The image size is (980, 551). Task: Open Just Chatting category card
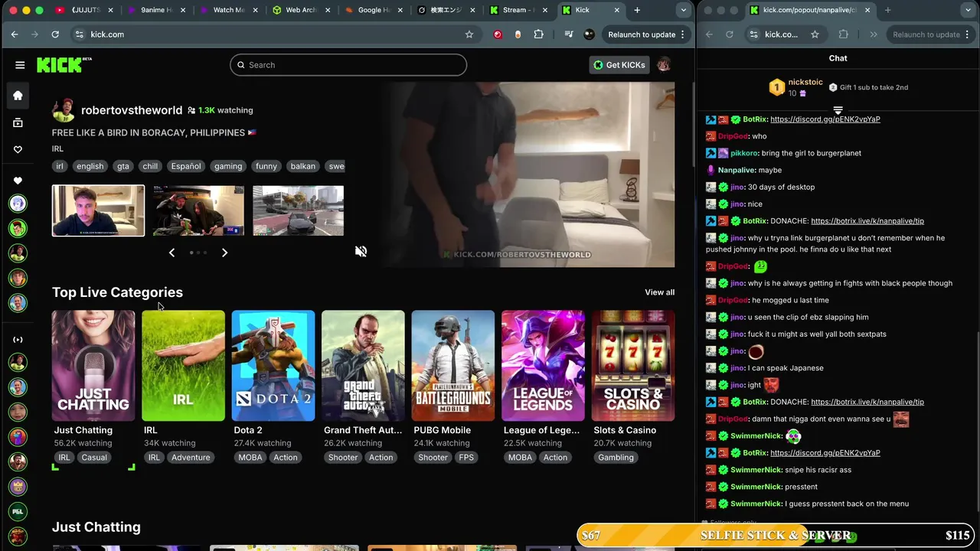[x=93, y=366]
